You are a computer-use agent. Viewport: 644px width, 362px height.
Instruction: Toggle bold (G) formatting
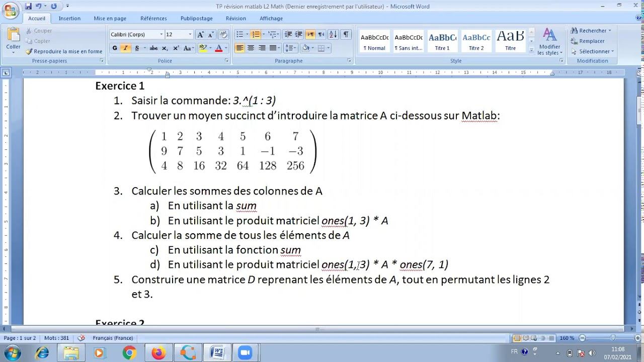tap(115, 48)
